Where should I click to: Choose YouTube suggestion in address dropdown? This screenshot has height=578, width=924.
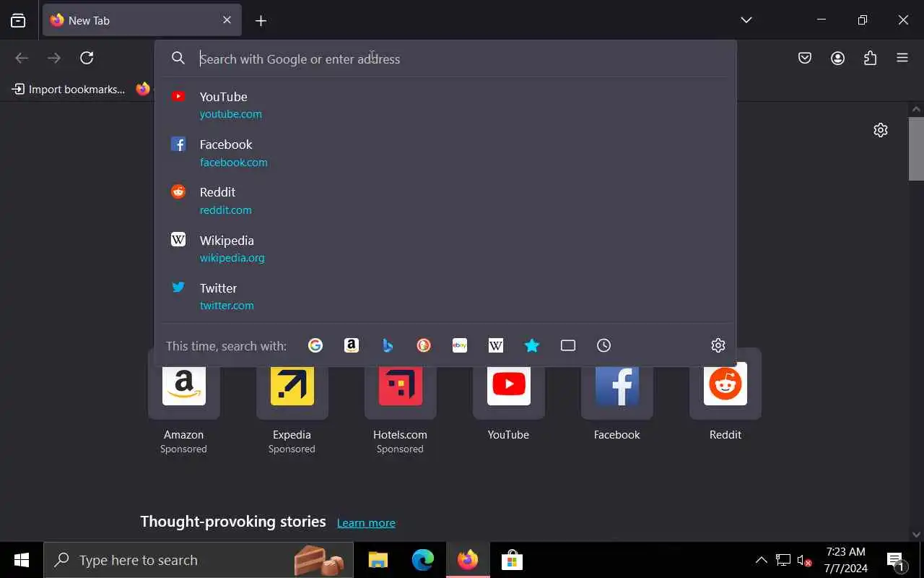point(445,105)
